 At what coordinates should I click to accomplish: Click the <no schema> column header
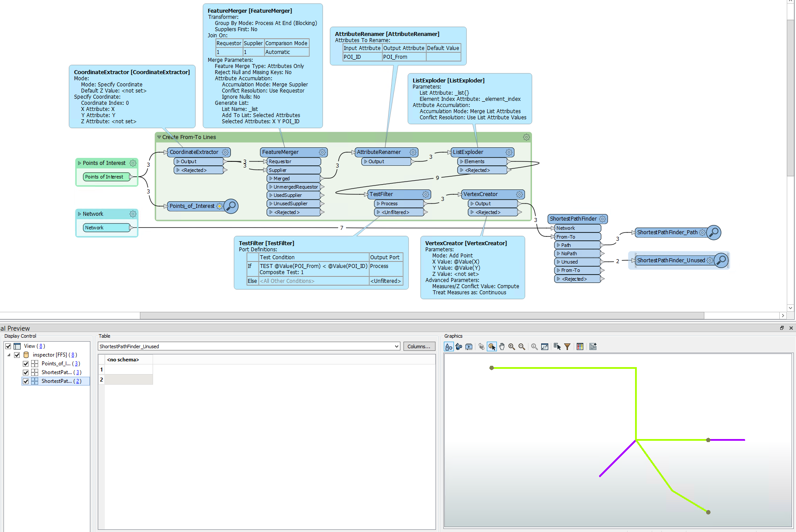[x=129, y=360]
